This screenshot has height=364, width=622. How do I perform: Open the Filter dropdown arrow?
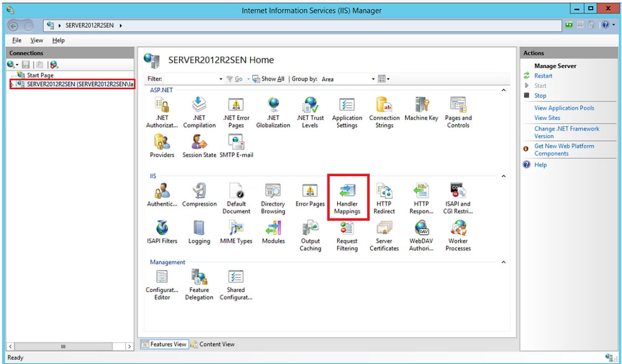[221, 79]
